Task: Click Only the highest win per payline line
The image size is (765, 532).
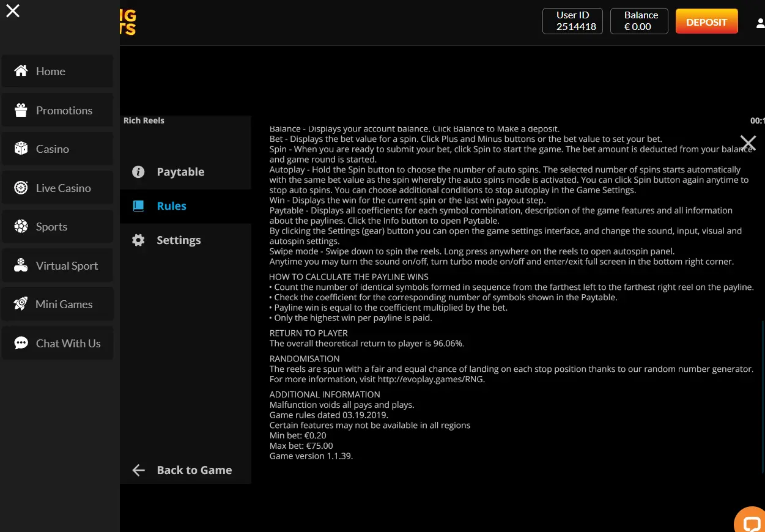Action: (x=351, y=318)
